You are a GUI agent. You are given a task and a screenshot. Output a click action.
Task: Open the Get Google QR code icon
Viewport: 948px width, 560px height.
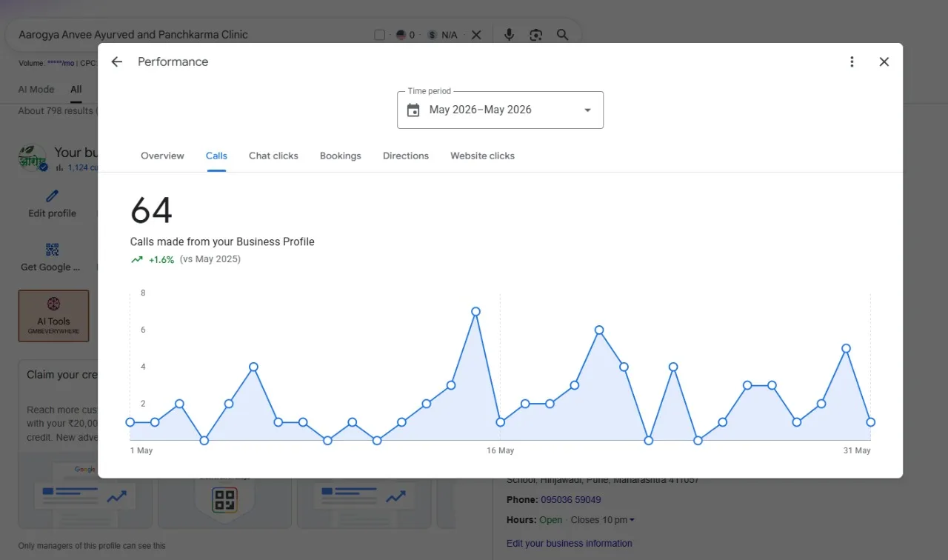coord(52,250)
